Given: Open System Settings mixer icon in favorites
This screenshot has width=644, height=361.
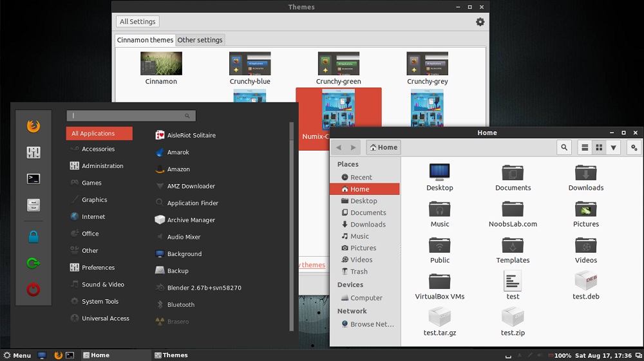Looking at the screenshot, I should pos(33,153).
